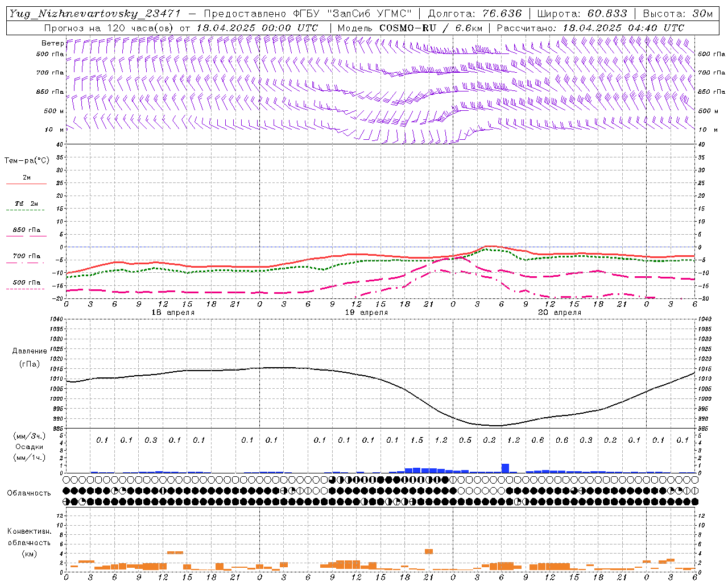The width and height of the screenshot is (728, 582).
Task: Click the computed time Рассчитано: 18.04.2025 04:40 UTC
Action: [590, 28]
